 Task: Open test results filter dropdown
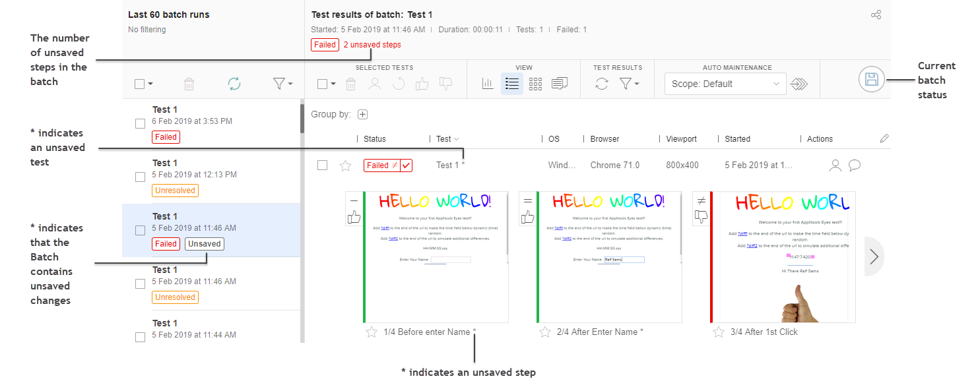pyautogui.click(x=630, y=84)
